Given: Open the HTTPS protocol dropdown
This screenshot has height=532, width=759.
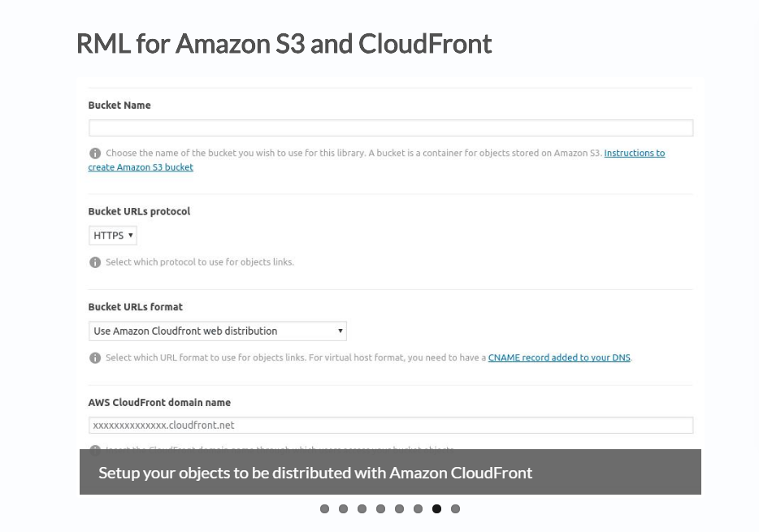Looking at the screenshot, I should 113,236.
